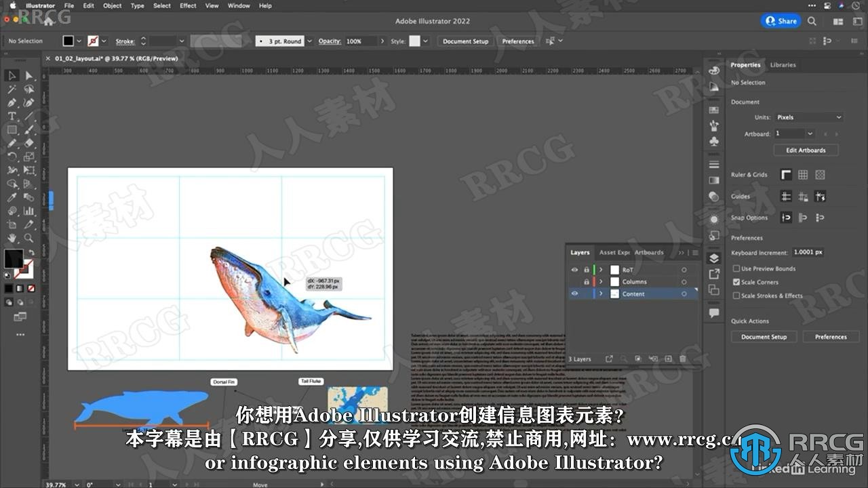Open the Object menu
This screenshot has width=868, height=488.
[x=113, y=5]
